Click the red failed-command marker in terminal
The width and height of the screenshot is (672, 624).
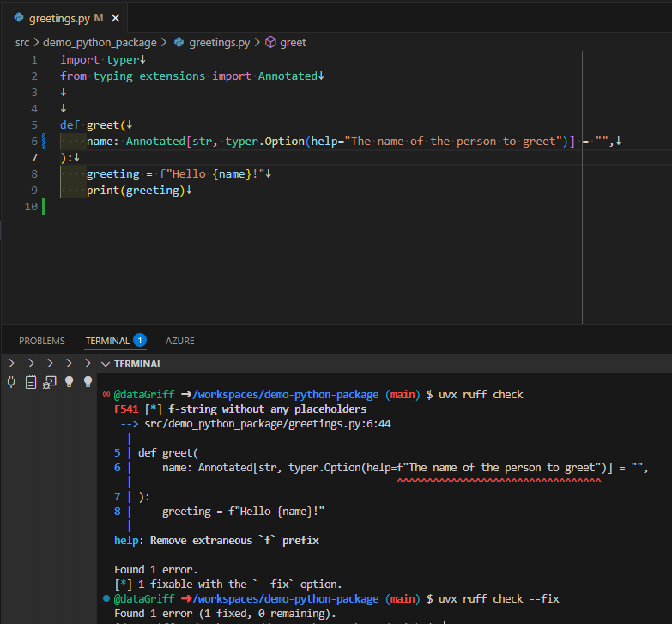click(x=106, y=394)
